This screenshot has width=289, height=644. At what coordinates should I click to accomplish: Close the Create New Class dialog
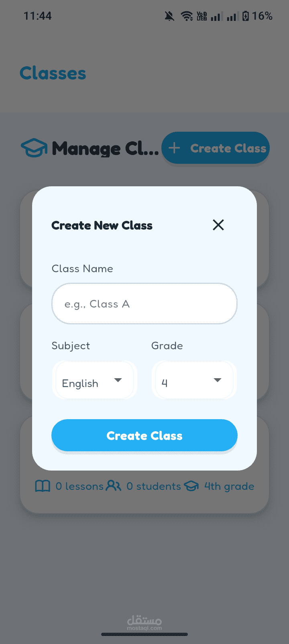(218, 225)
